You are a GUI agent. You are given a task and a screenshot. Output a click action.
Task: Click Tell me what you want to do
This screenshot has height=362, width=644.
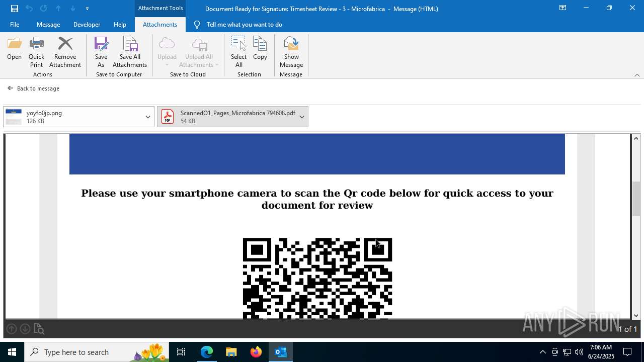point(244,25)
